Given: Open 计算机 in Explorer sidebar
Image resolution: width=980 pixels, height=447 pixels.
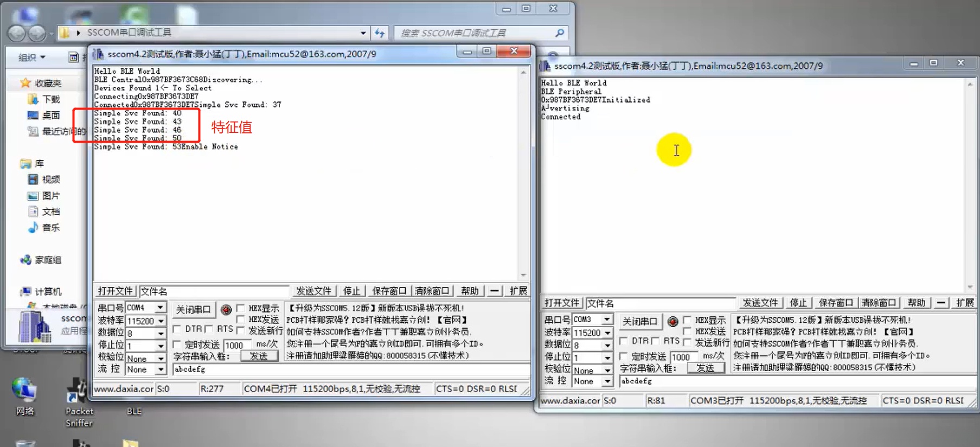Looking at the screenshot, I should click(41, 292).
